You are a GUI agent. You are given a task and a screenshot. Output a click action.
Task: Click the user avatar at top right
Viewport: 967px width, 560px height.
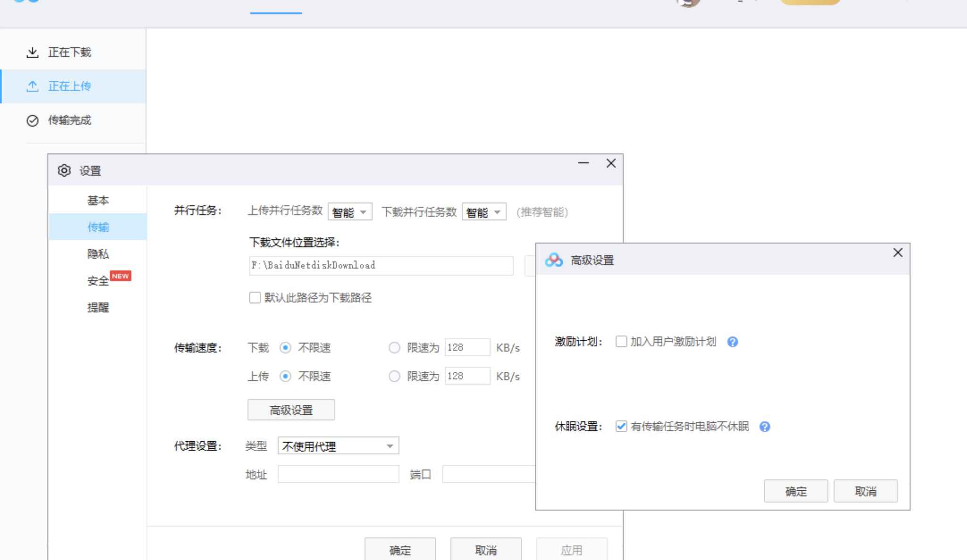click(689, 2)
